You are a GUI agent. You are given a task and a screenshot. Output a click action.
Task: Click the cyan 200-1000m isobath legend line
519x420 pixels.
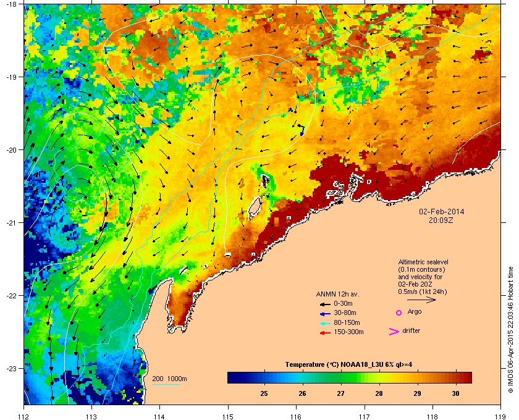[166, 384]
